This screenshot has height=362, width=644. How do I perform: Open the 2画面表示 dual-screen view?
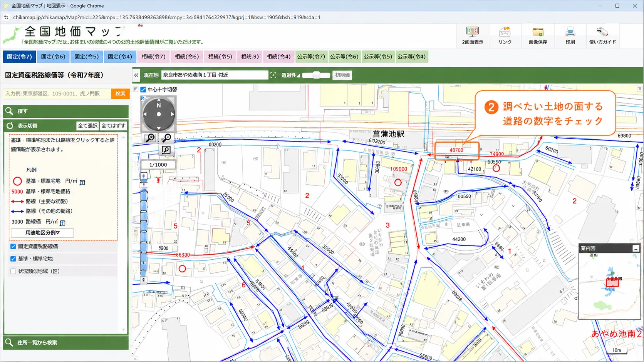click(473, 36)
